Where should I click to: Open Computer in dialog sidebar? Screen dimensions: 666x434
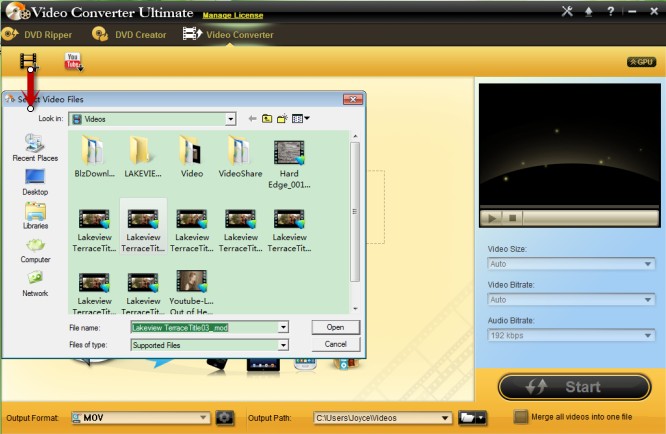tap(35, 251)
